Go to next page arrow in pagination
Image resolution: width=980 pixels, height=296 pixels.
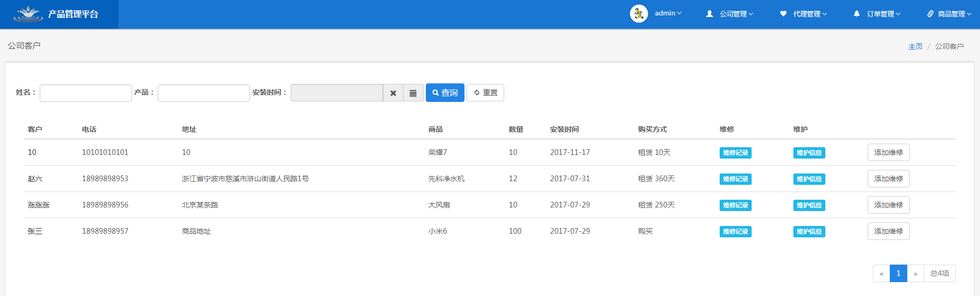pos(915,273)
